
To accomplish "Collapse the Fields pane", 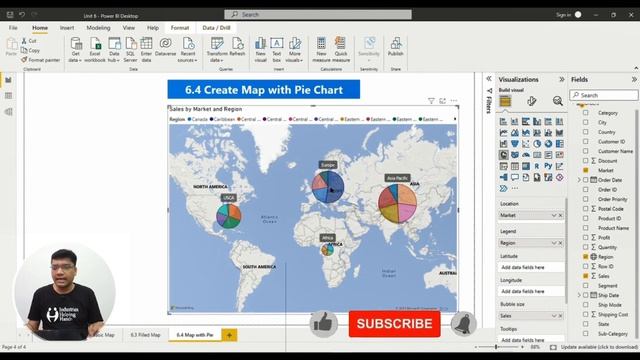I will (634, 80).
